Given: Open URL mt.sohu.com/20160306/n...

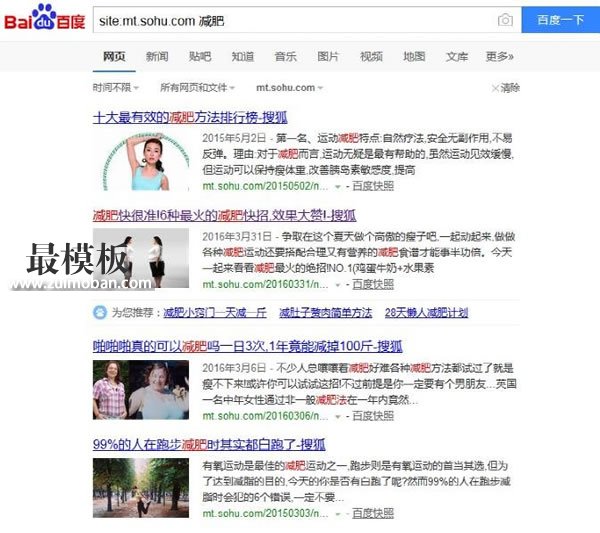Looking at the screenshot, I should click(265, 416).
